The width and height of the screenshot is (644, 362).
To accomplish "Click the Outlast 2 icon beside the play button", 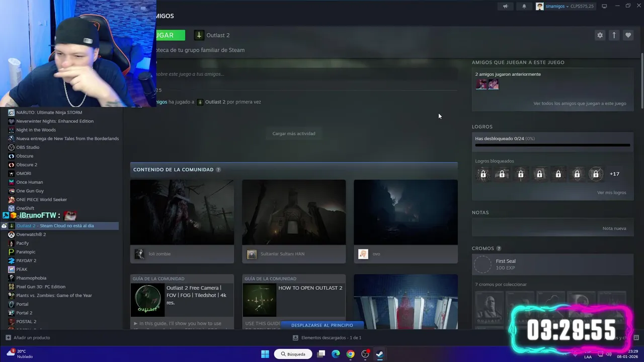I will click(x=199, y=35).
